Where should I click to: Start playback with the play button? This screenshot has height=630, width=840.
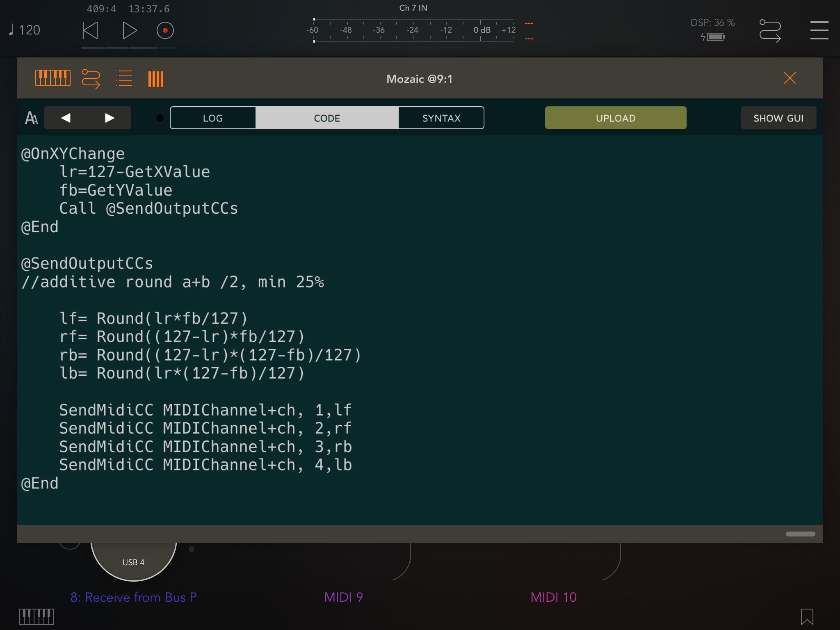tap(129, 31)
